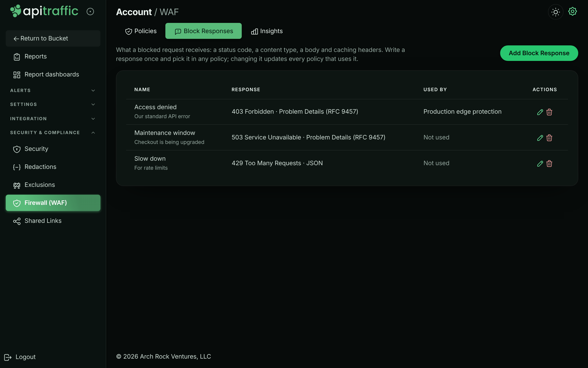Edit the Slow down block response
Screen dimensions: 588x368
point(540,164)
